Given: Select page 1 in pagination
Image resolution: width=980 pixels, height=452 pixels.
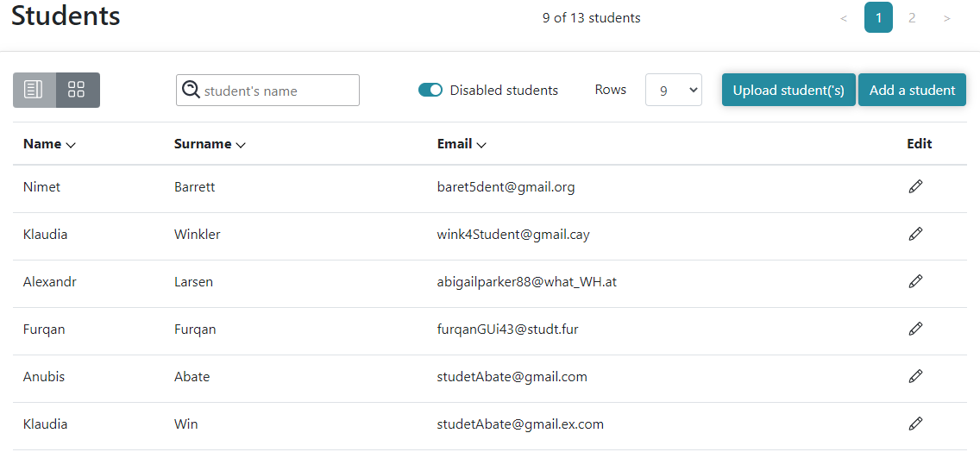Looking at the screenshot, I should coord(878,17).
